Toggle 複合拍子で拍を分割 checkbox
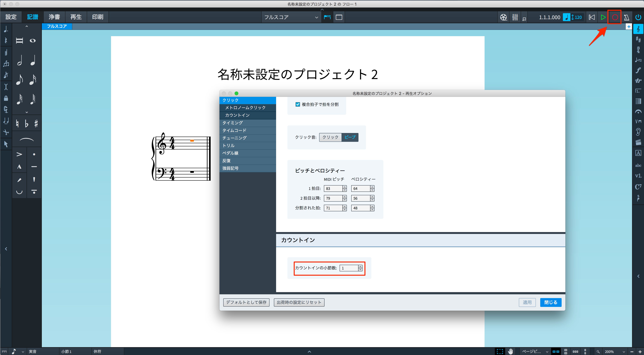 coord(298,104)
